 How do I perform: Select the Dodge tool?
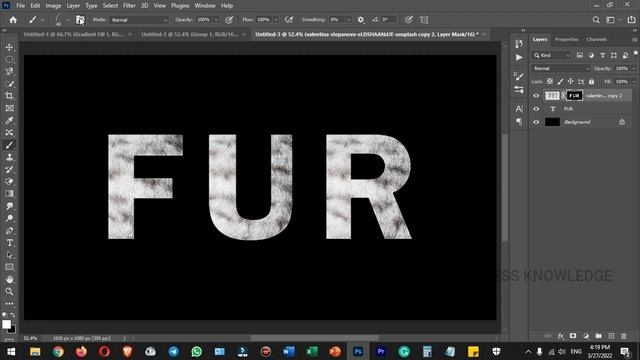click(9, 218)
